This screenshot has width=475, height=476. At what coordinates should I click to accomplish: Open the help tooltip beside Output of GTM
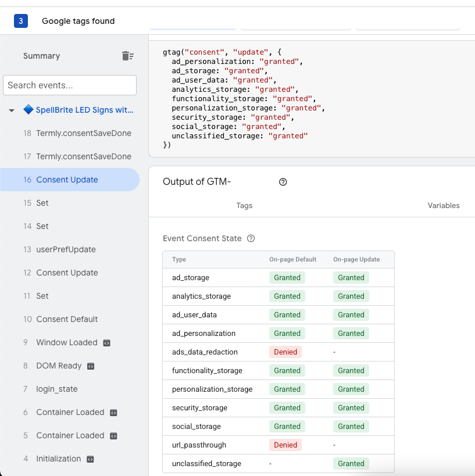pyautogui.click(x=283, y=182)
